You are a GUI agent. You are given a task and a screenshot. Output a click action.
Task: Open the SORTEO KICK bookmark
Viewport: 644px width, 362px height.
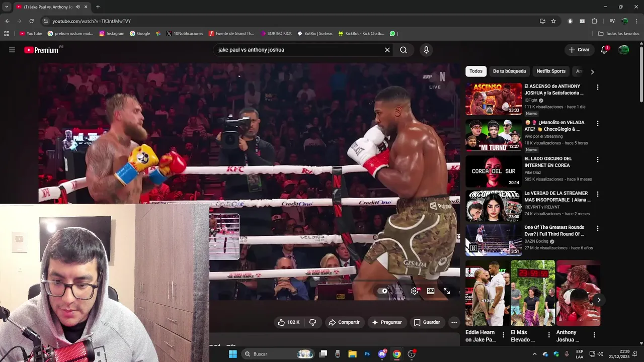point(276,34)
